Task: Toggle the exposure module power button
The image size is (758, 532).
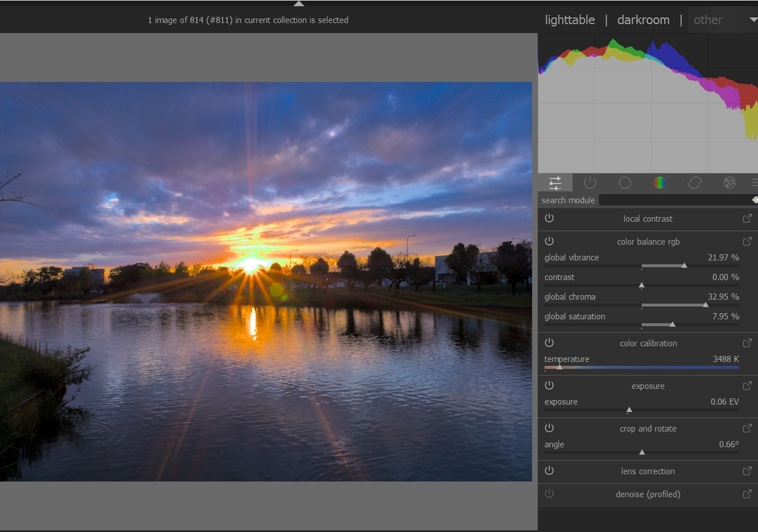Action: (x=549, y=386)
